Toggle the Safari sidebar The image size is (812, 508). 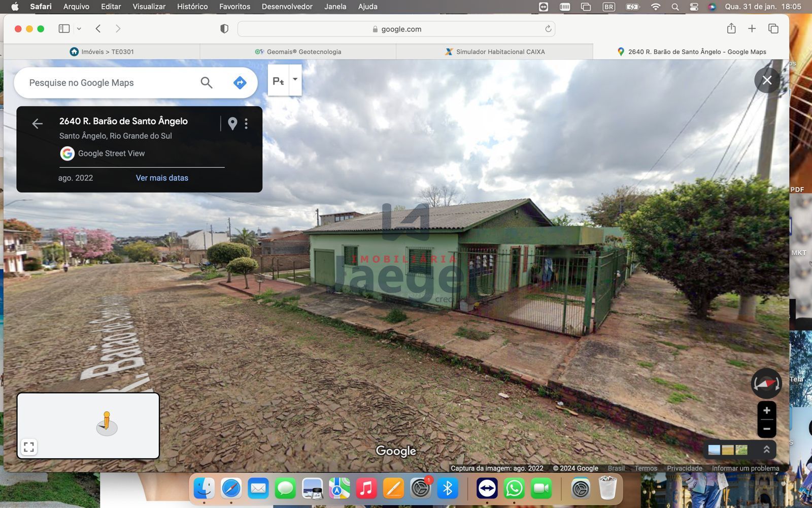tap(64, 29)
